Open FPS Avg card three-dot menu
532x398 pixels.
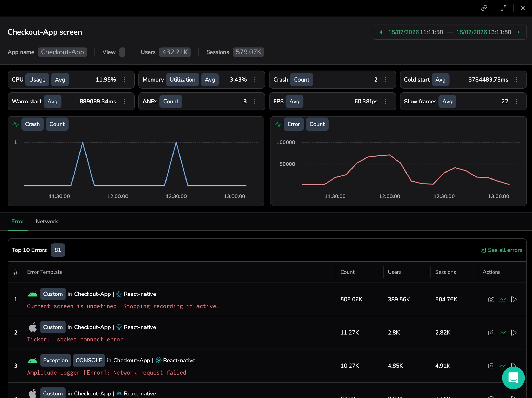(x=385, y=101)
